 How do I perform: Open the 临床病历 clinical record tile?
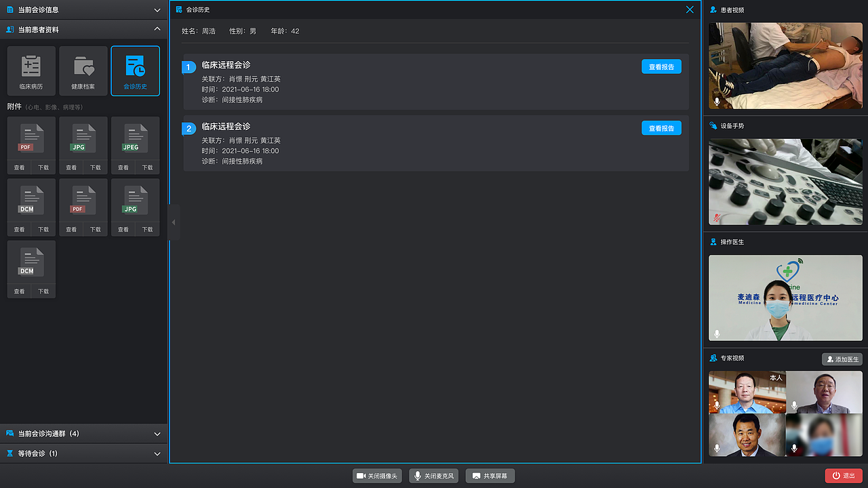[x=31, y=70]
